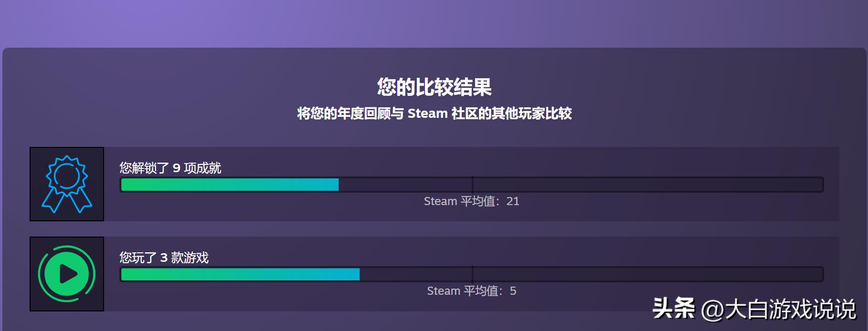Click the blue achievement ribbon badge icon
The height and width of the screenshot is (331, 868).
click(x=67, y=184)
